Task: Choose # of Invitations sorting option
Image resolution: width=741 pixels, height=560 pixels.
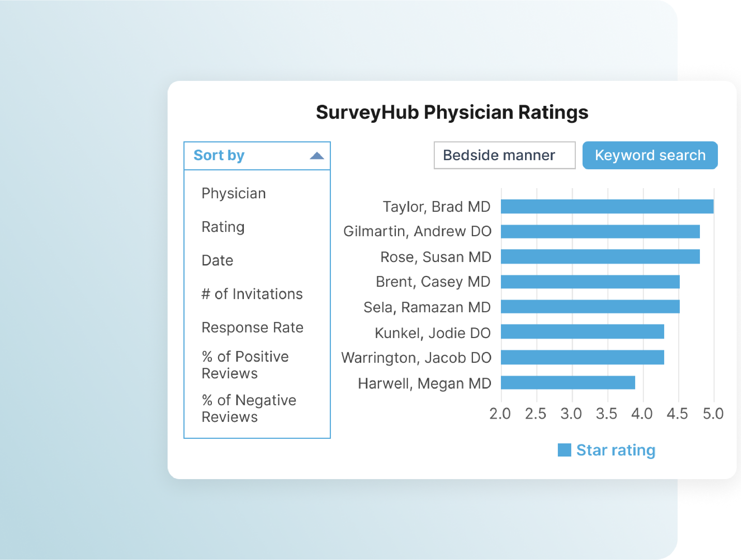Action: point(252,294)
